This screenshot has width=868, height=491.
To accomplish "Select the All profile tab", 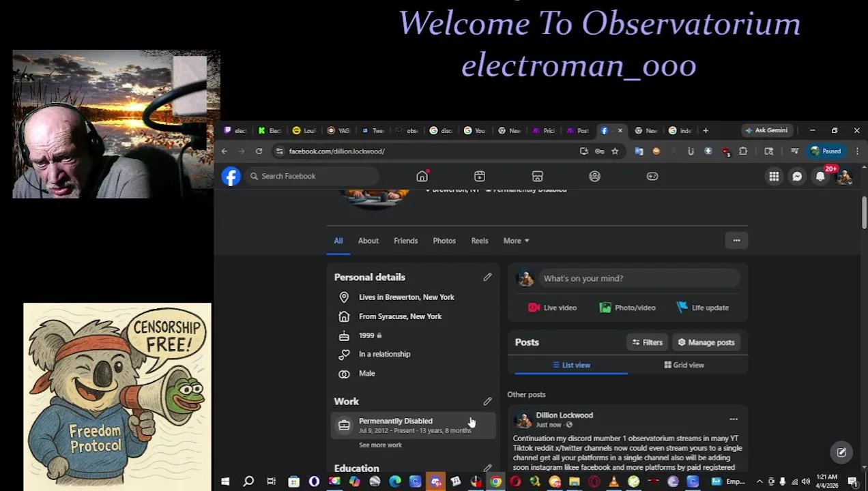I will coord(338,241).
